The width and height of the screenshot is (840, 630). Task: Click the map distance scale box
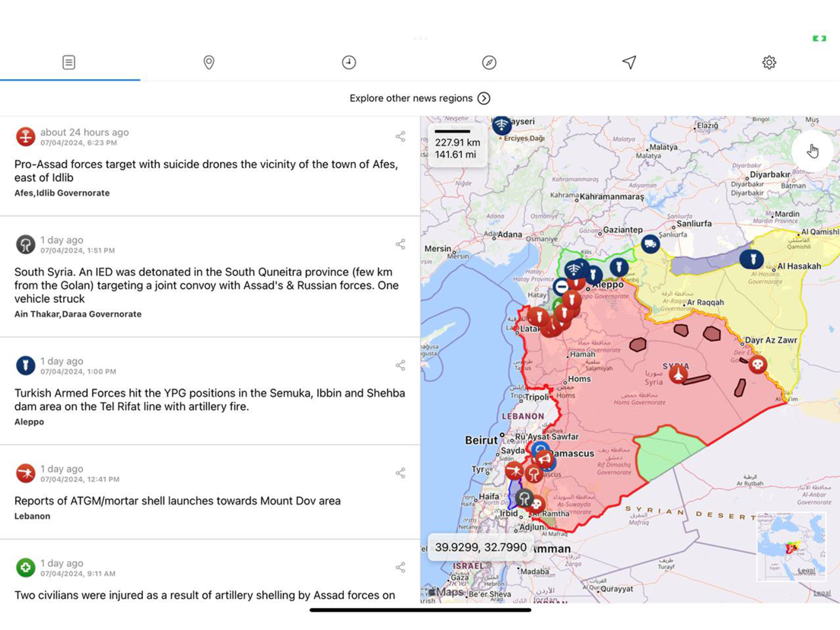[x=457, y=144]
